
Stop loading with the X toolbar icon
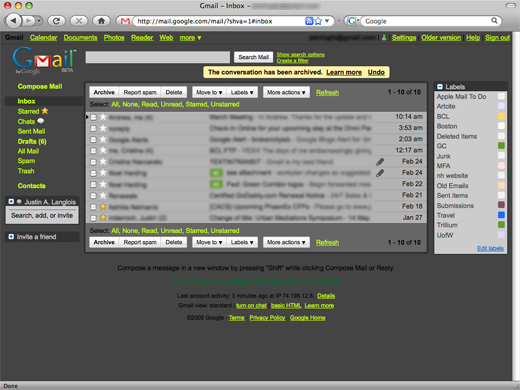tap(79, 21)
